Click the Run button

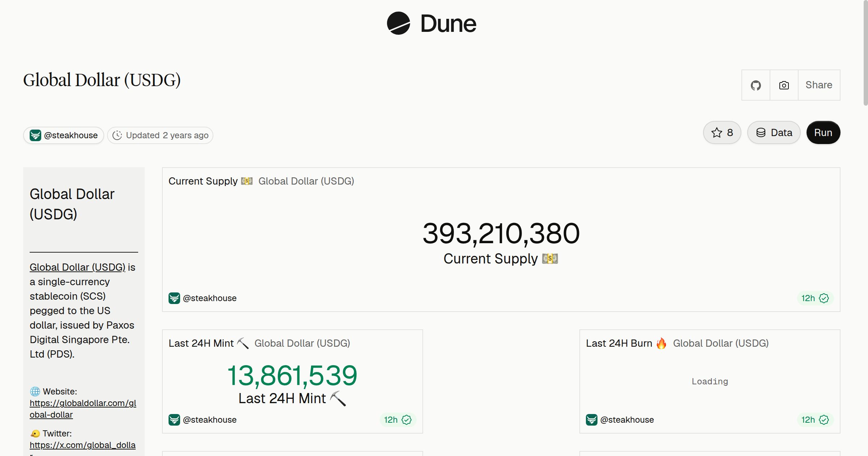click(823, 132)
